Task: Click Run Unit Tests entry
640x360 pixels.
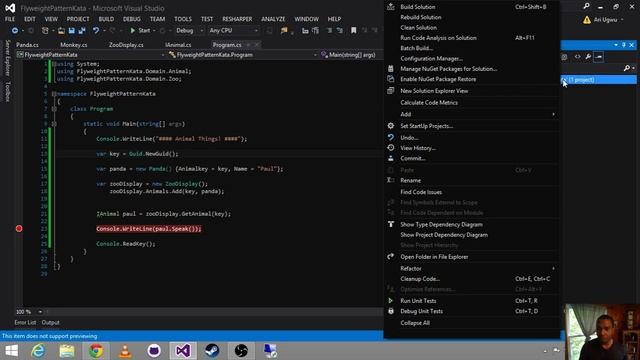Action: click(472, 300)
